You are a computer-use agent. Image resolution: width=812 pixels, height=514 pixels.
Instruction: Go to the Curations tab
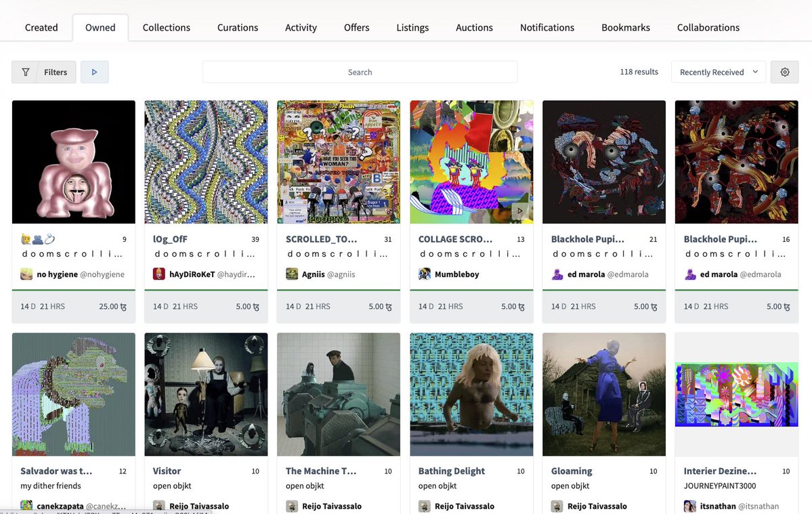[x=238, y=28]
